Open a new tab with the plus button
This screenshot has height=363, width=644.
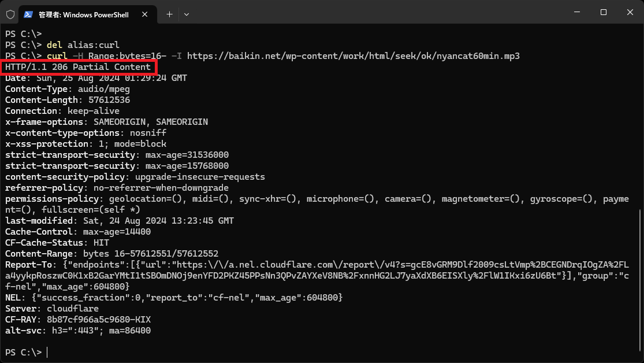click(169, 14)
